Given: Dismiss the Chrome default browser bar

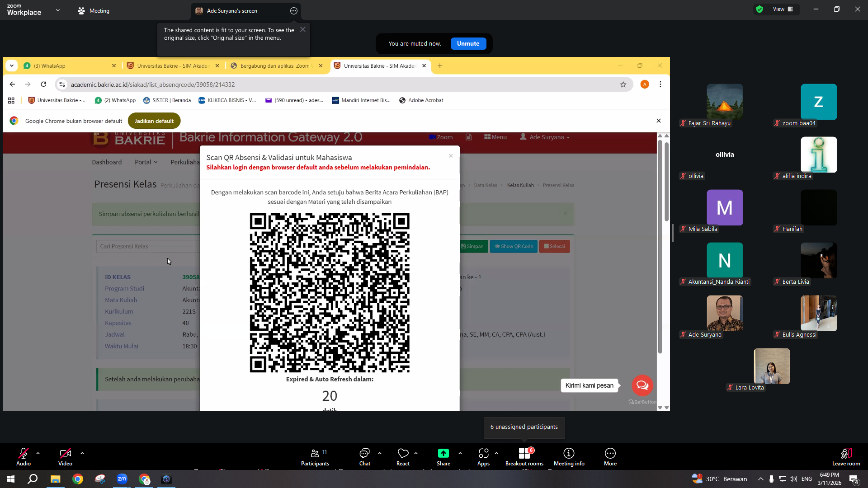Looking at the screenshot, I should pos(658,121).
